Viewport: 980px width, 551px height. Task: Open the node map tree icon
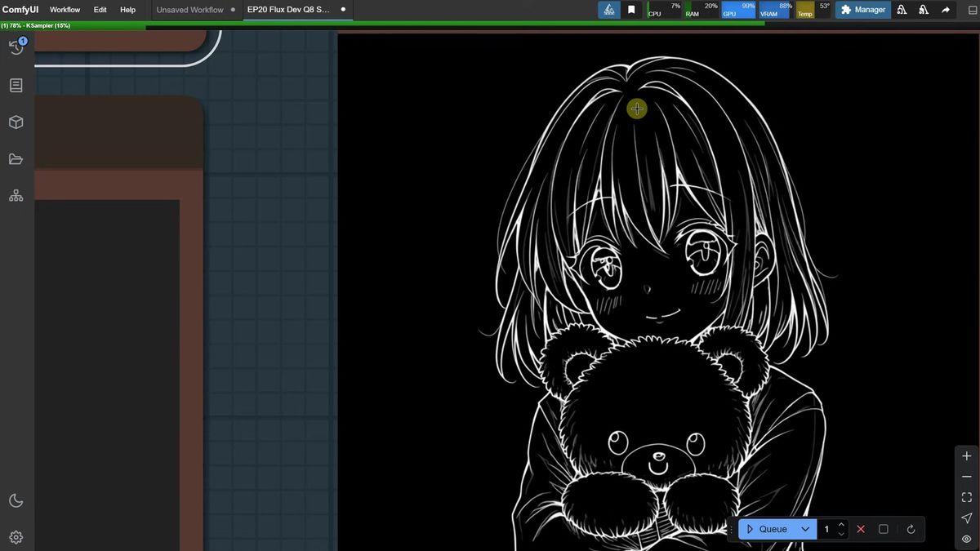(x=16, y=196)
